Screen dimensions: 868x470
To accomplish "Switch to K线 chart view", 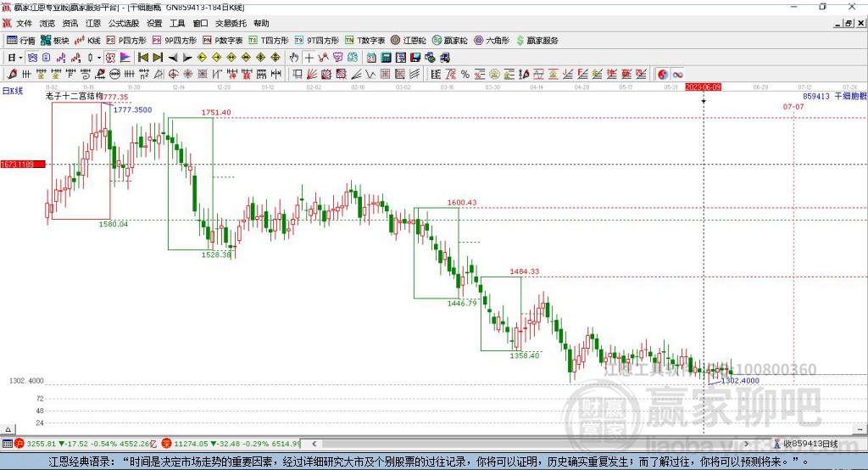I will click(x=87, y=41).
